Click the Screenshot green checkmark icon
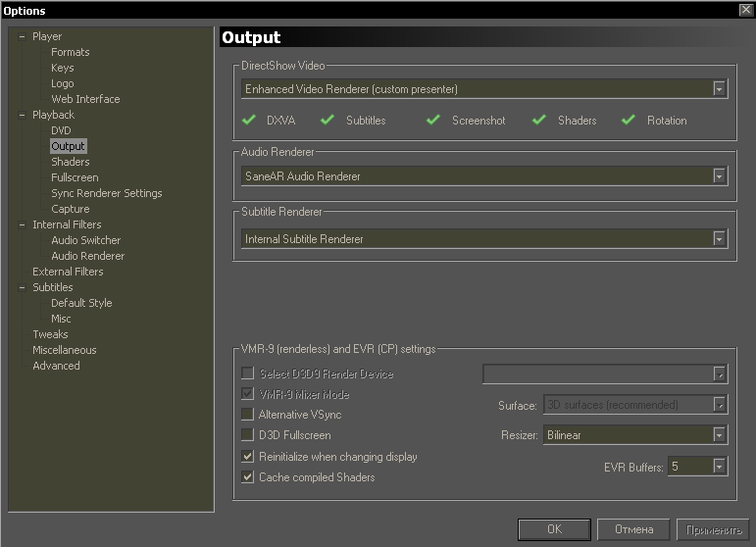Screen dimensions: 756x547 pyautogui.click(x=433, y=121)
